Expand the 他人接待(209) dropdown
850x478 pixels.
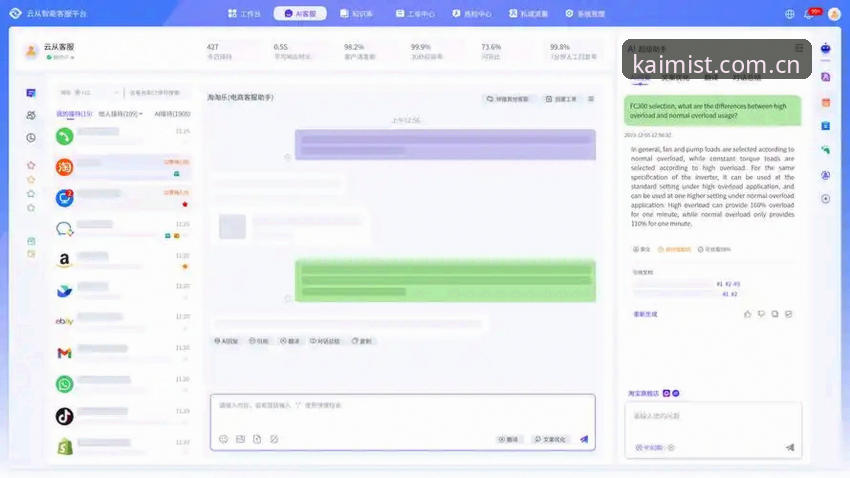tap(120, 114)
